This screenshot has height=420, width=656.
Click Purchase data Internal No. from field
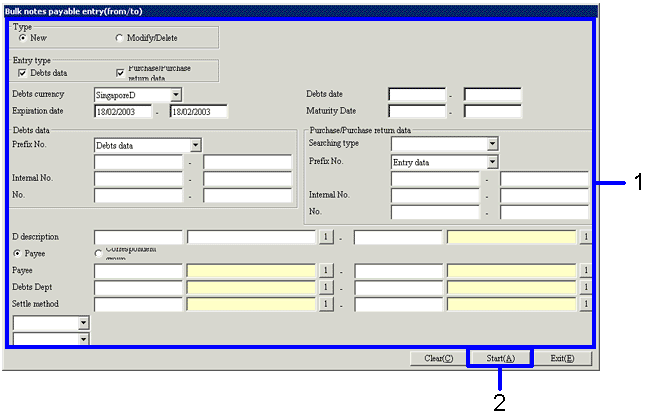coord(436,196)
